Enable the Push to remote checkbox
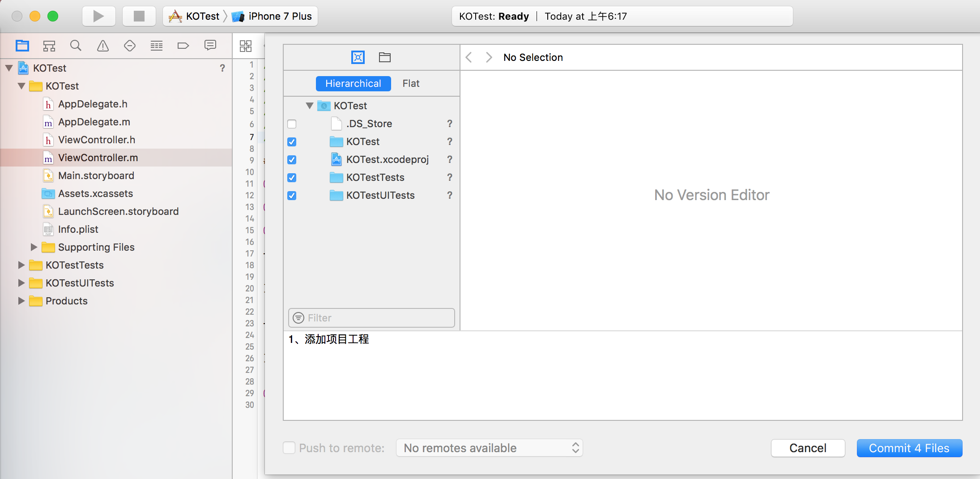Image resolution: width=980 pixels, height=479 pixels. (x=289, y=448)
